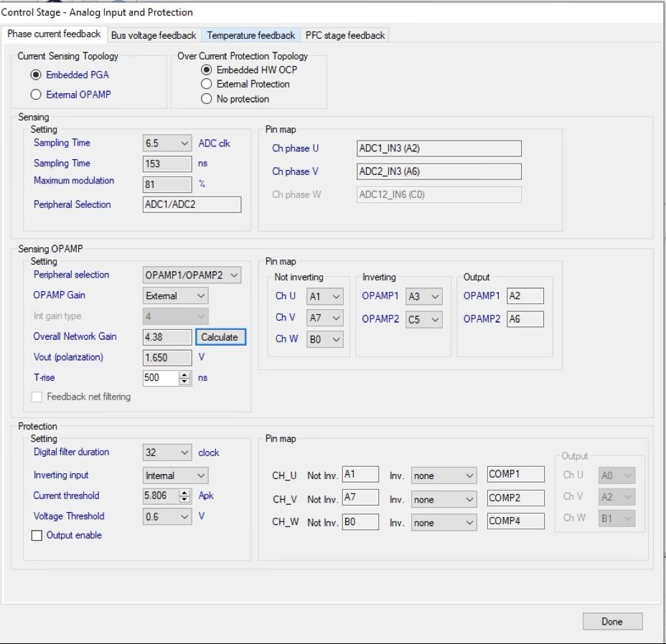Click the CH_V Not Inv. A7 field
This screenshot has width=666, height=644.
pos(360,497)
